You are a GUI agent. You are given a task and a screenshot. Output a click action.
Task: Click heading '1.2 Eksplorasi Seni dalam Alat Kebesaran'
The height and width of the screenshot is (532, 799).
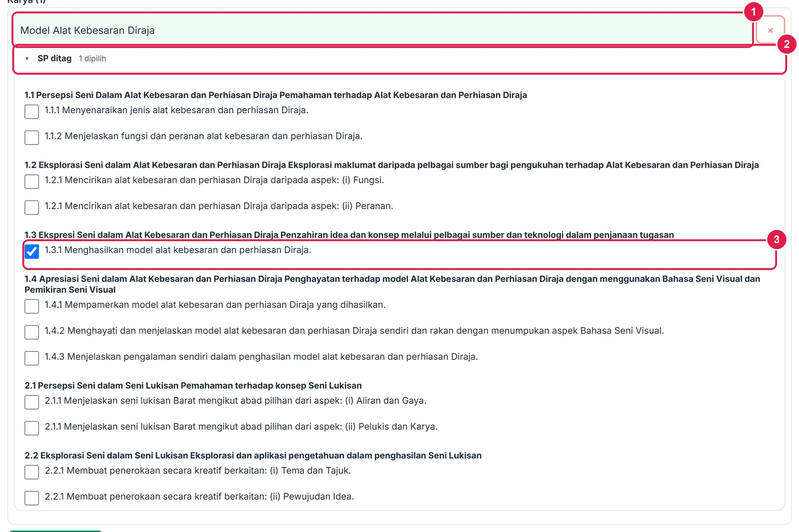point(391,165)
